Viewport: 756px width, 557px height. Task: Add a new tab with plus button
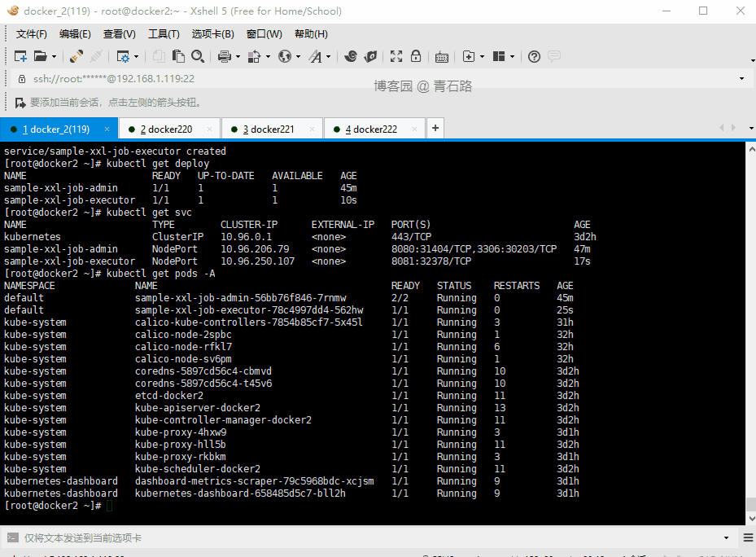tap(435, 128)
